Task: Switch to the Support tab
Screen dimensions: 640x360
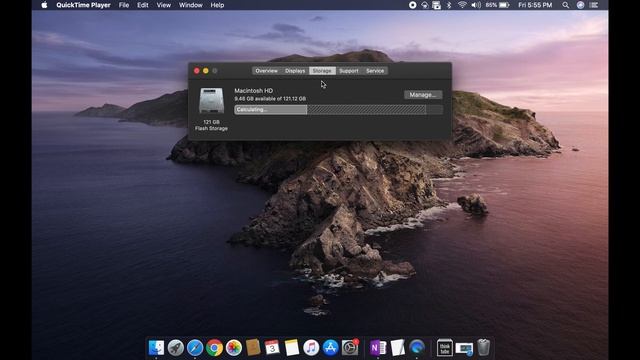Action: (x=349, y=71)
